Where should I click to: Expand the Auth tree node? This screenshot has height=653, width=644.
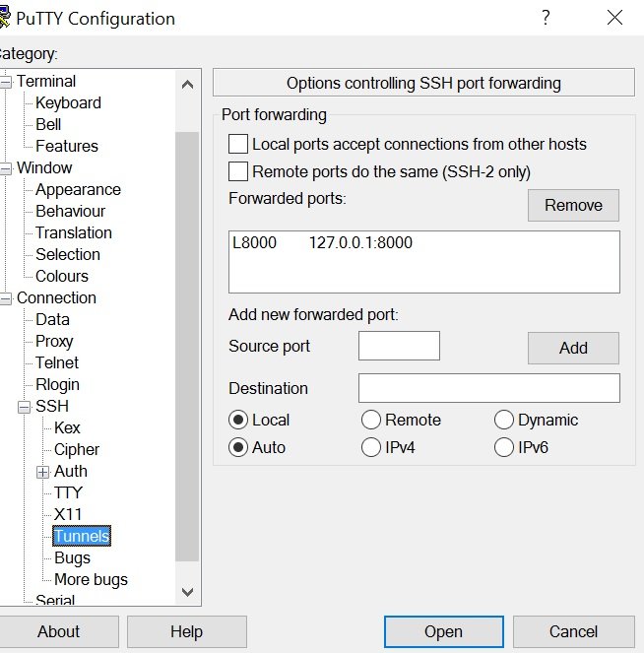[42, 472]
